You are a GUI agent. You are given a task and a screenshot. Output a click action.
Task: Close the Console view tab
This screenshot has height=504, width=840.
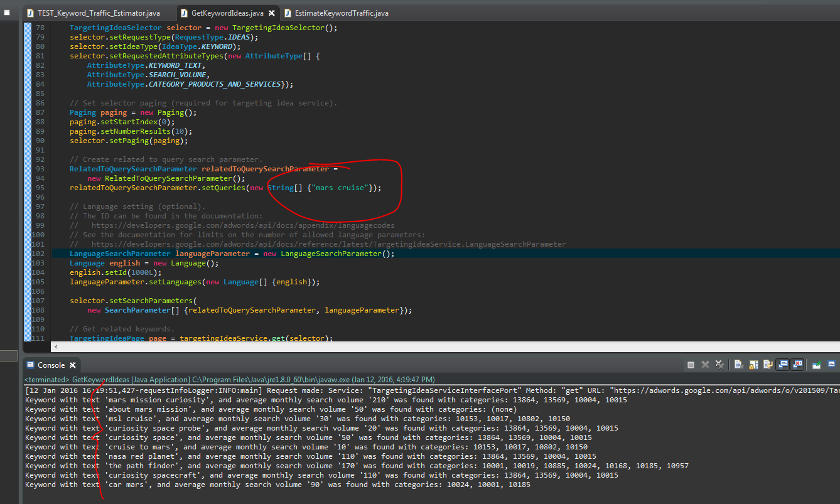tap(72, 365)
